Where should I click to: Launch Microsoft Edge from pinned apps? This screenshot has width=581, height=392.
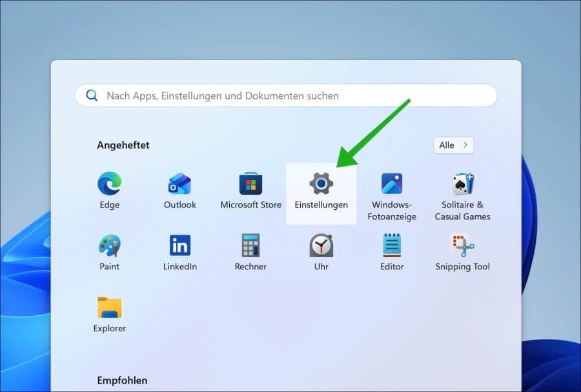[x=109, y=192]
